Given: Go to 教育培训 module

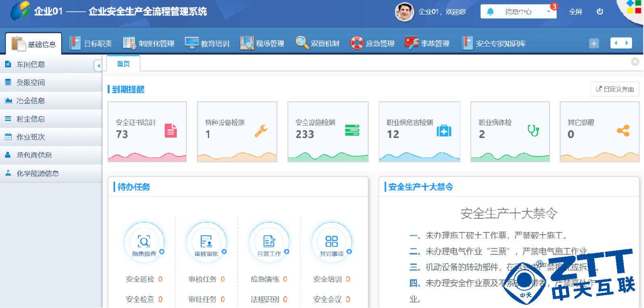Looking at the screenshot, I should [x=207, y=43].
